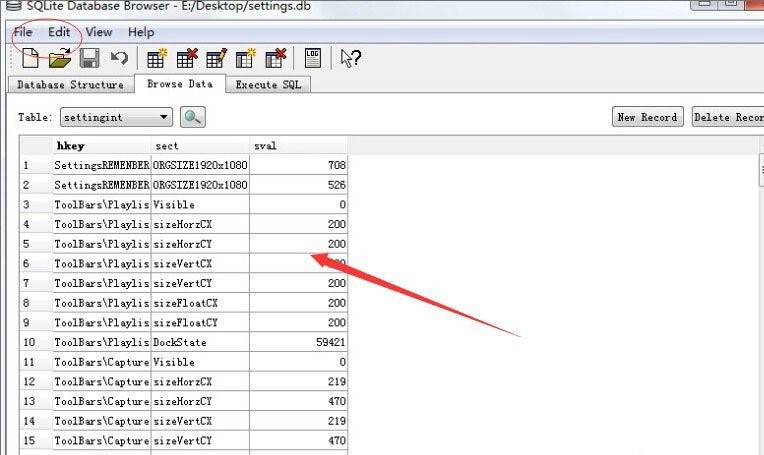Click the Revert changes arrow icon
764x455 pixels.
pyautogui.click(x=119, y=59)
